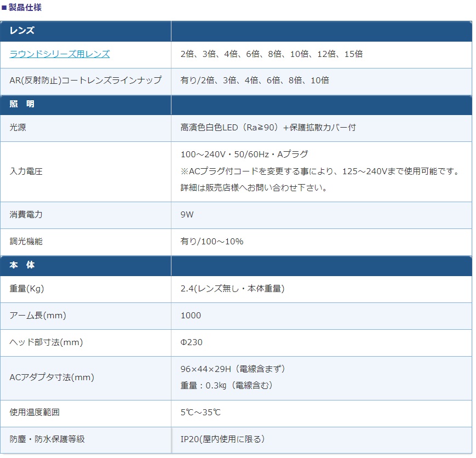Click the 有り/100~10% dimming value
The width and height of the screenshot is (476, 458).
[x=212, y=242]
